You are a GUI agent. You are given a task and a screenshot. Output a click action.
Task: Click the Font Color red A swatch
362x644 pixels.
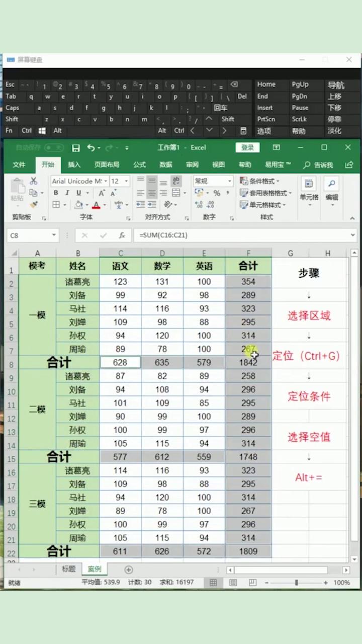[x=96, y=205]
